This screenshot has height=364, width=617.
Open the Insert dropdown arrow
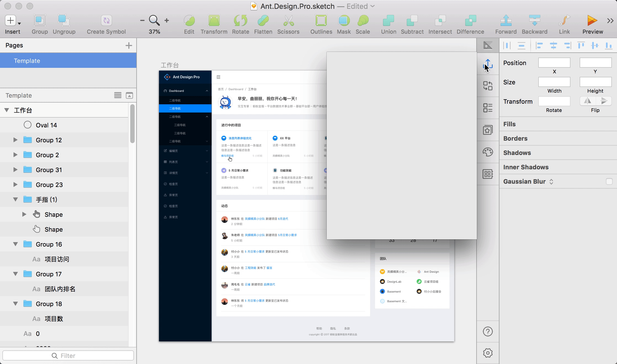click(19, 24)
